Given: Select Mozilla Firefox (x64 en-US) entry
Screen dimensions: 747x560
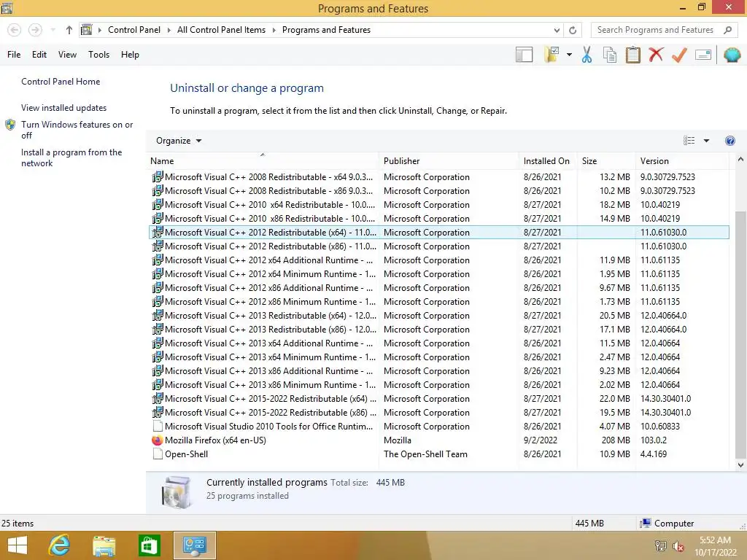Looking at the screenshot, I should (x=439, y=440).
